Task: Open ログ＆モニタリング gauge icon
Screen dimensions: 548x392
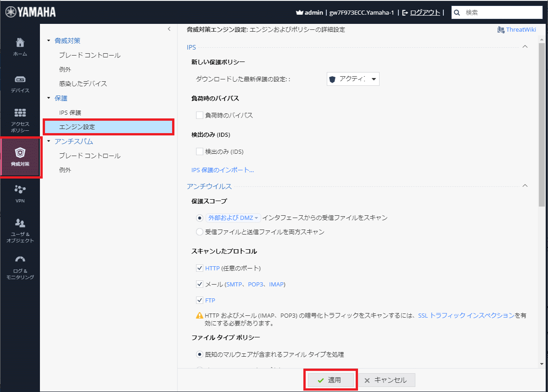Action: (20, 260)
